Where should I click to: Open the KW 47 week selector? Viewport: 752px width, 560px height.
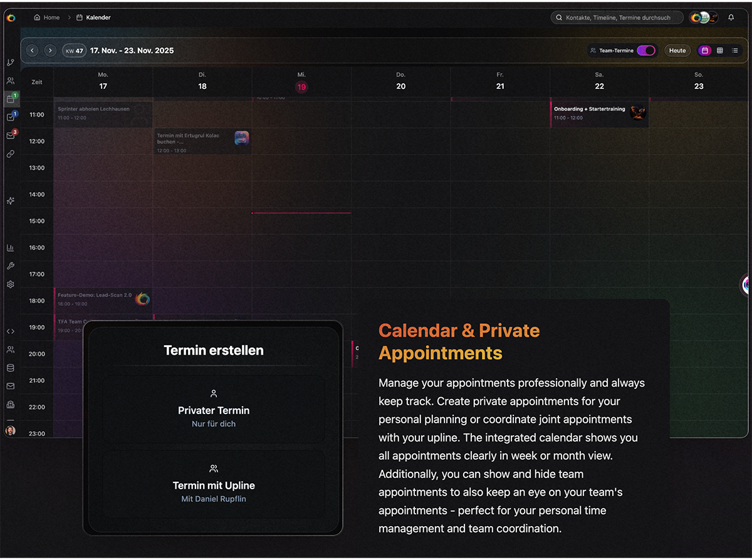coord(74,50)
